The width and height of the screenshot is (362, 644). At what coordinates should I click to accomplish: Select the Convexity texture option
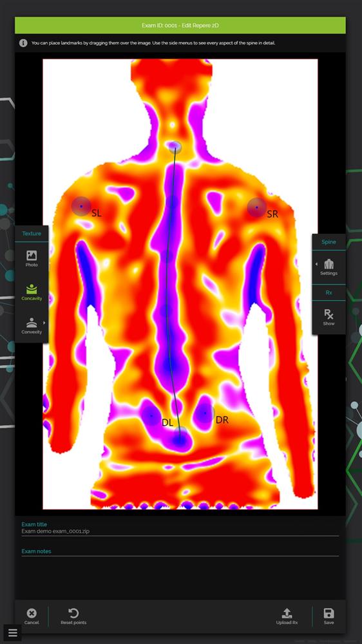tap(32, 326)
